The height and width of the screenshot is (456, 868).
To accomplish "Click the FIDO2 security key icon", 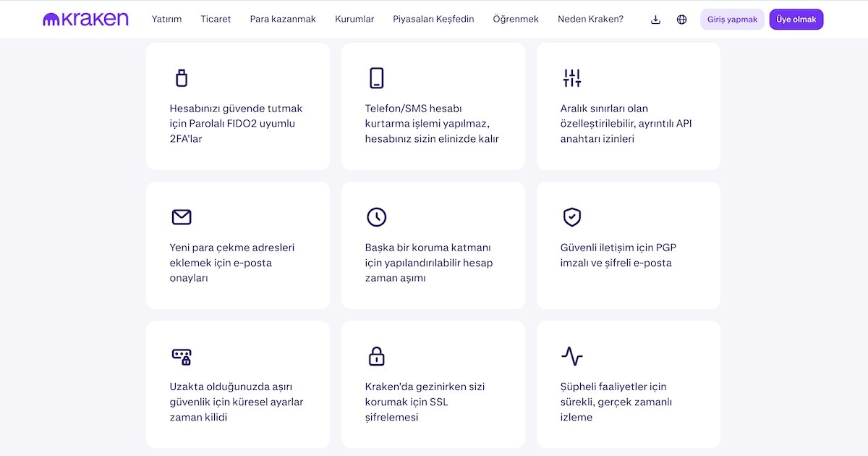I will pyautogui.click(x=181, y=77).
